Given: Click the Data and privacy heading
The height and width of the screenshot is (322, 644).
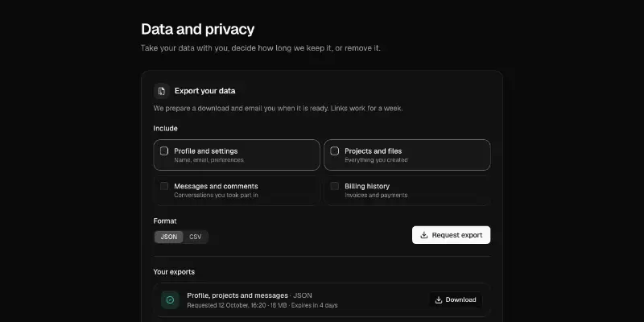Looking at the screenshot, I should click(197, 29).
